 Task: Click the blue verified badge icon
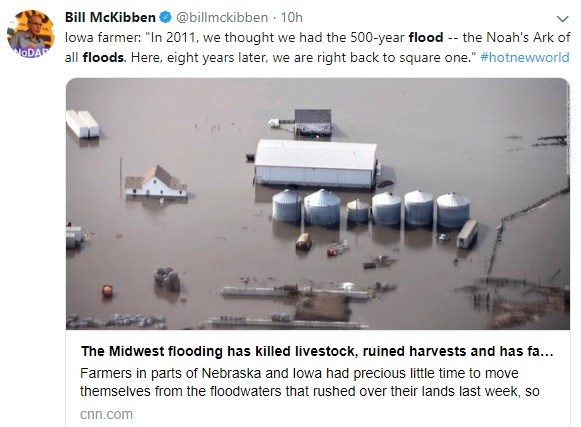[x=165, y=17]
